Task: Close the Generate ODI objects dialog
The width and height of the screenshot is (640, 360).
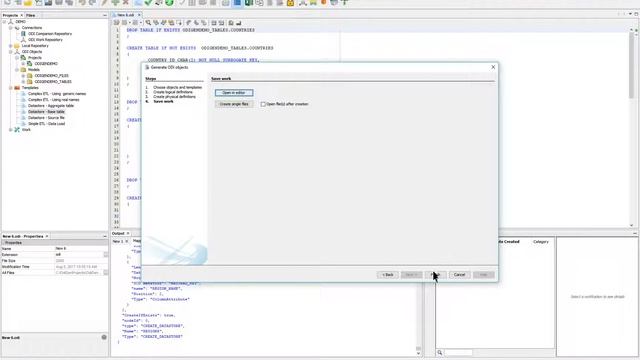Action: pos(493,67)
